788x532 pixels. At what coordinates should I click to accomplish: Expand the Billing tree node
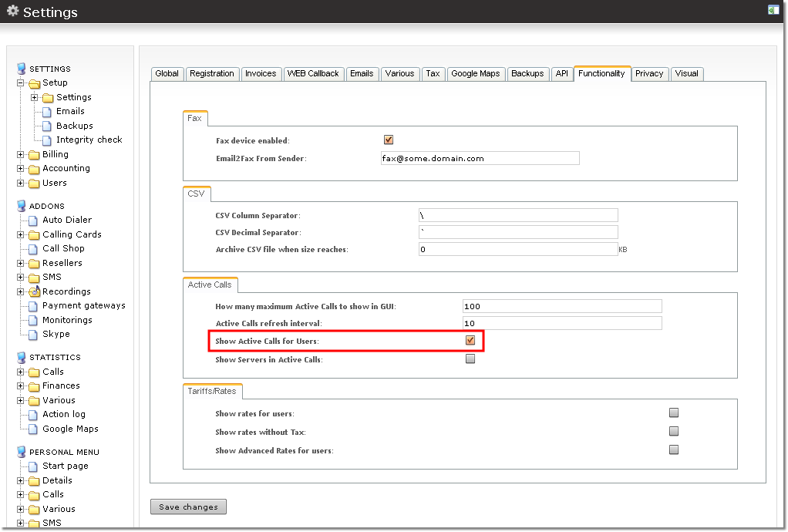[x=21, y=154]
